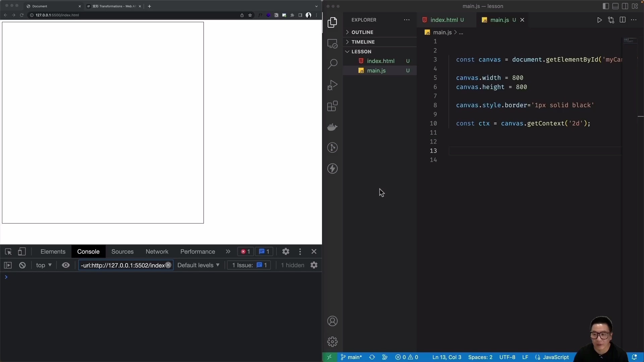Switch to the Sources tab in DevTools

tap(122, 252)
